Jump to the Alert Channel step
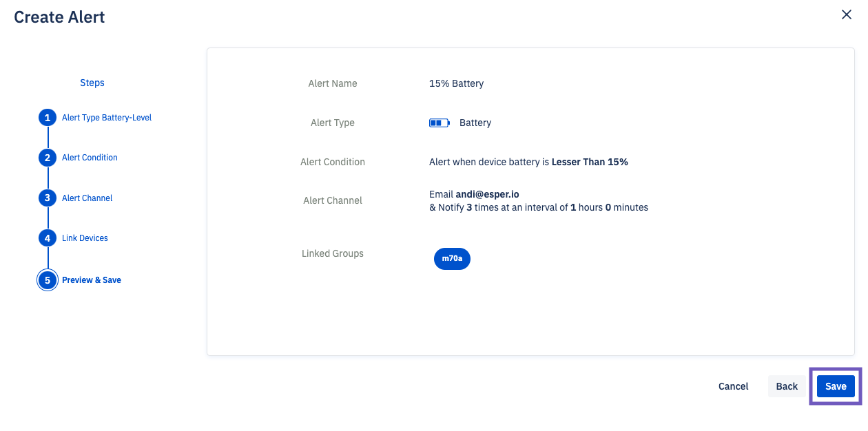The image size is (868, 431). pos(87,198)
